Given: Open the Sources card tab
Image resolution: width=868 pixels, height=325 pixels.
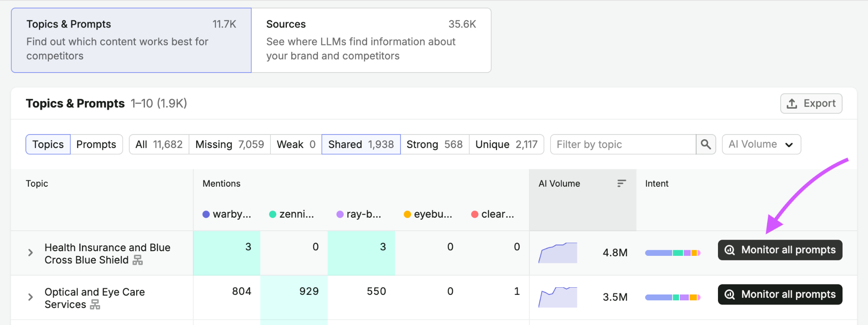Looking at the screenshot, I should (371, 40).
